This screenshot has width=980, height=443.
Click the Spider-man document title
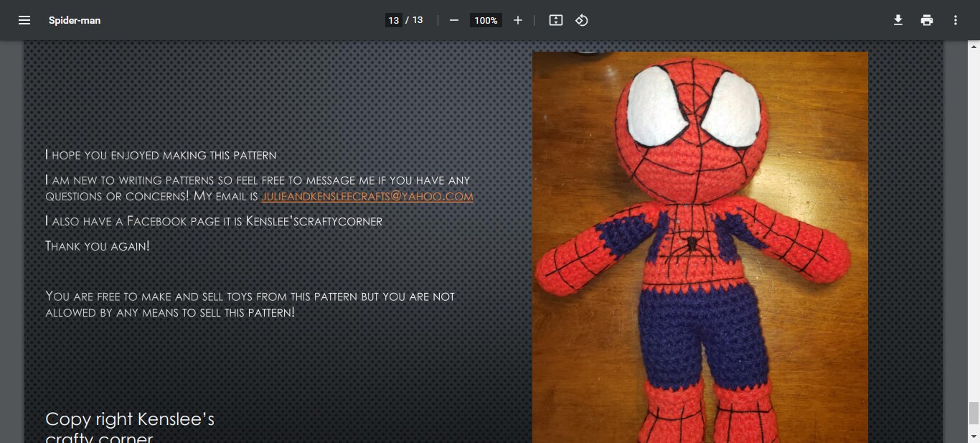75,20
